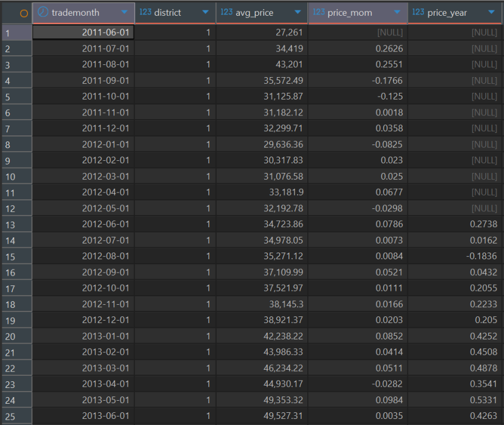Click price_mom cell 0.2626
This screenshot has width=504, height=425.
(358, 49)
